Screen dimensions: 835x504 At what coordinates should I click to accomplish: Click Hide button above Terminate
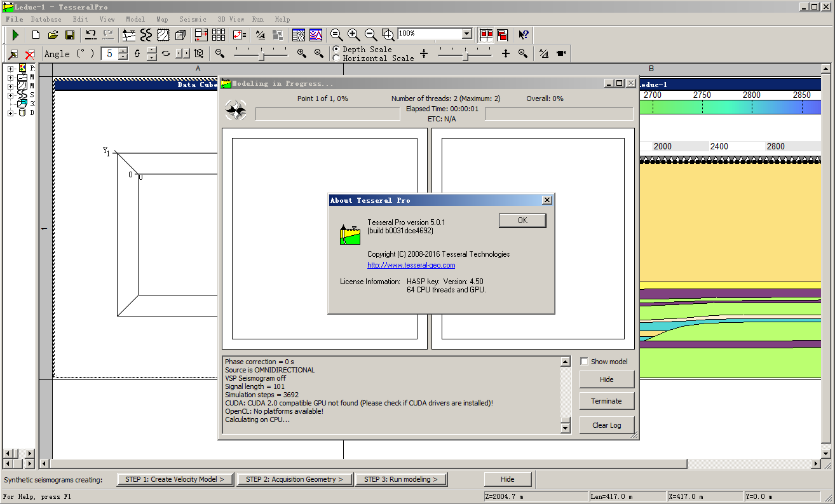[606, 379]
